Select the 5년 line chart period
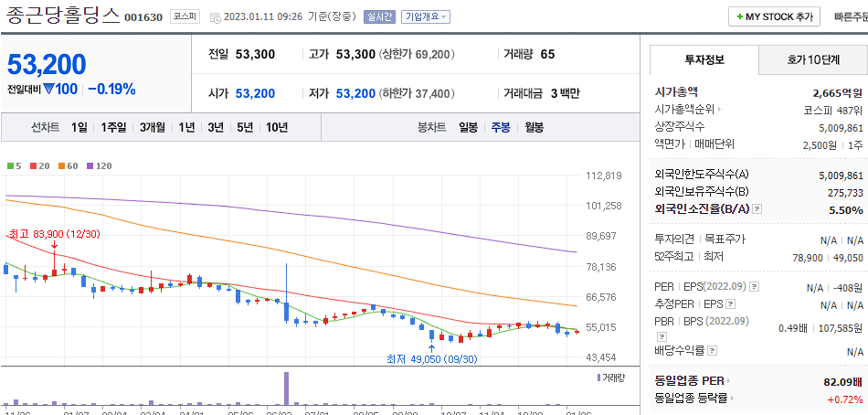Image resolution: width=868 pixels, height=415 pixels. [244, 127]
